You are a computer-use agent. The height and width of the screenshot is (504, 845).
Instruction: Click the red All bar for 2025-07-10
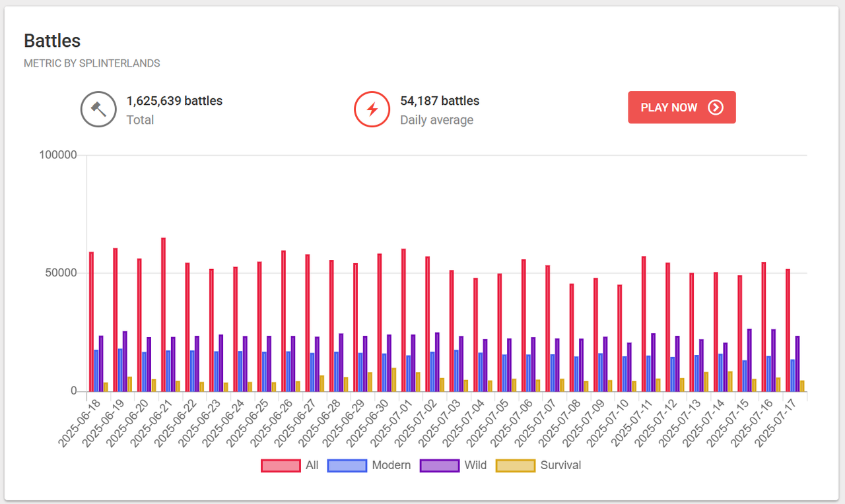(619, 338)
